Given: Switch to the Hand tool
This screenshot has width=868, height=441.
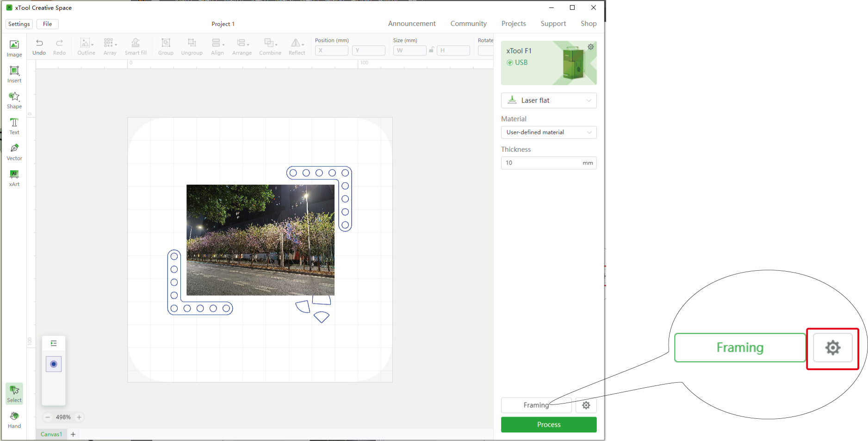Looking at the screenshot, I should [14, 420].
